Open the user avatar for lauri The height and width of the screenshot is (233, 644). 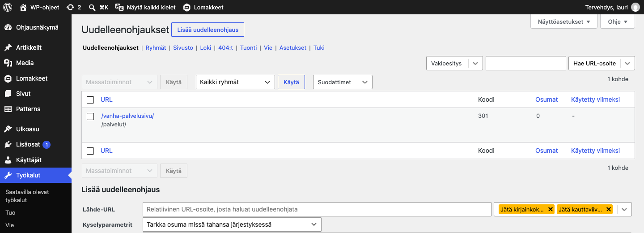[635, 7]
